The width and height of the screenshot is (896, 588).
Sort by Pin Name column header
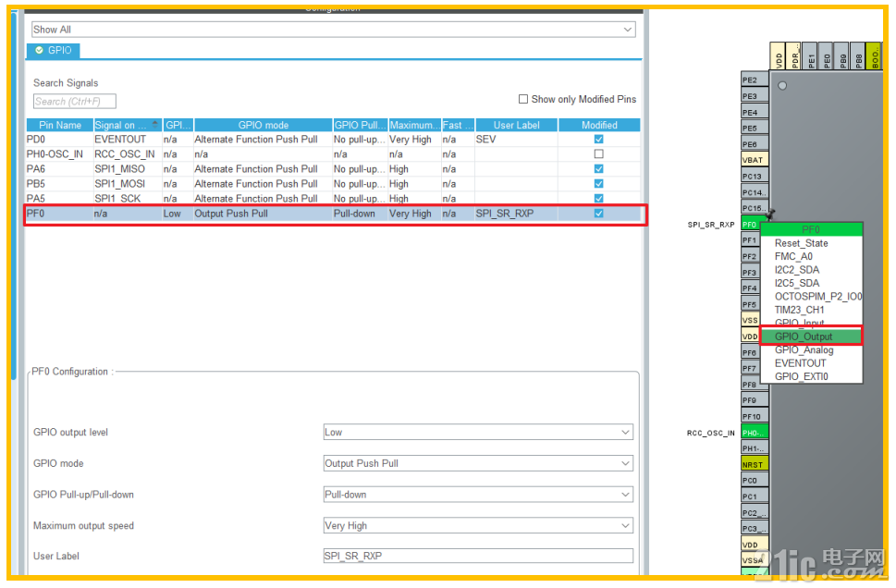tap(59, 125)
